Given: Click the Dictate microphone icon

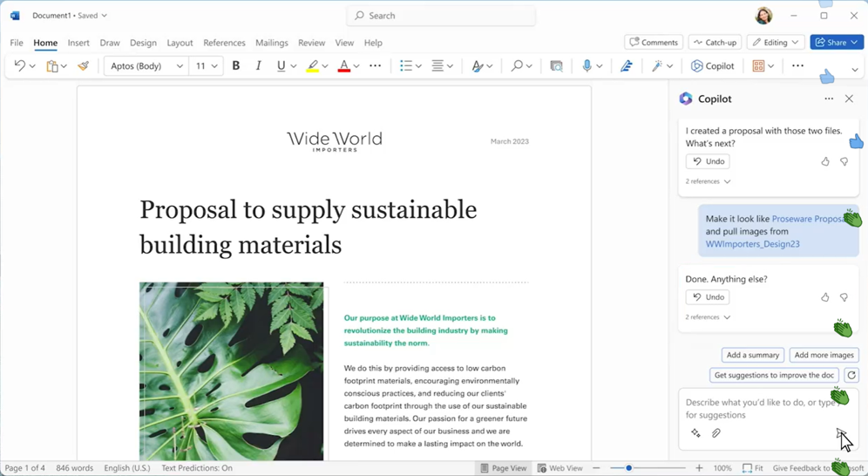Looking at the screenshot, I should pos(587,66).
